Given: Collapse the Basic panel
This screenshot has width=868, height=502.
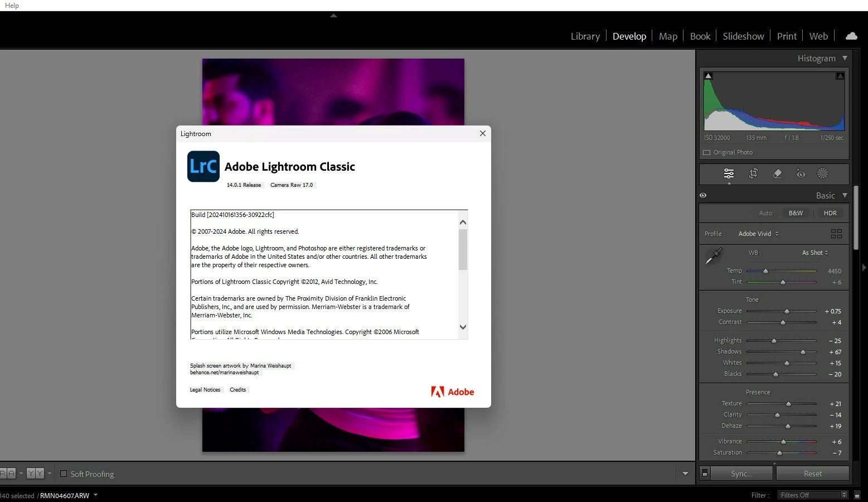Looking at the screenshot, I should pyautogui.click(x=845, y=195).
